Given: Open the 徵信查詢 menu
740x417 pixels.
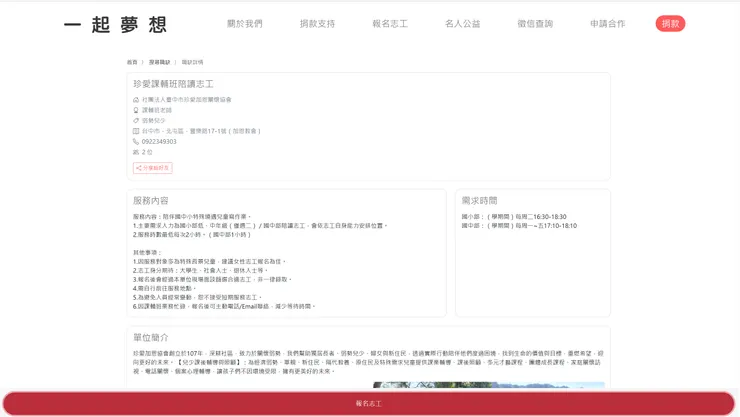Looking at the screenshot, I should point(535,24).
